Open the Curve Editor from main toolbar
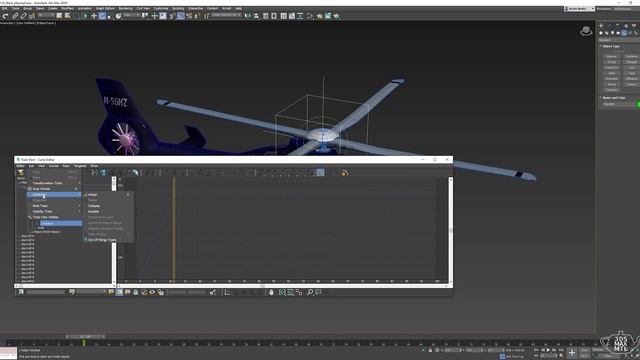Screen dimensions: 640x360 coord(292,16)
